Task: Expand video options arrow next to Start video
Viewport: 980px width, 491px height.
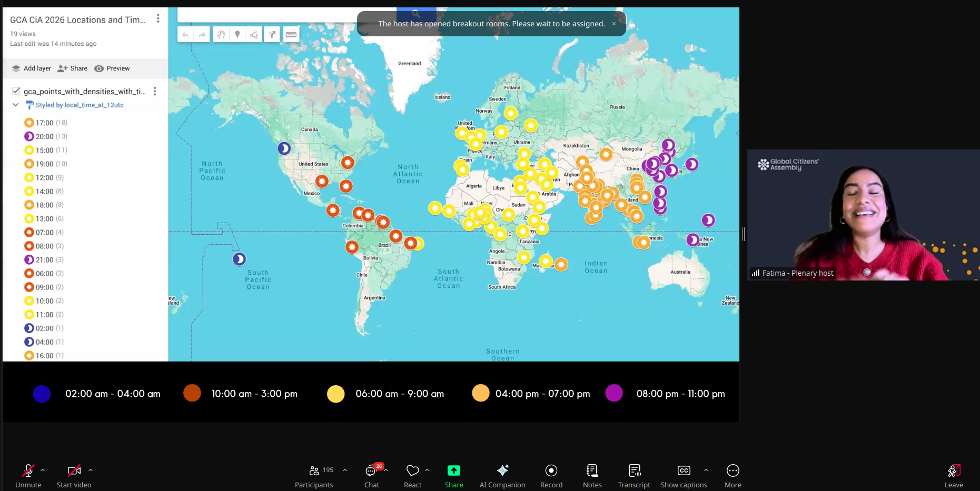Action: pyautogui.click(x=91, y=470)
